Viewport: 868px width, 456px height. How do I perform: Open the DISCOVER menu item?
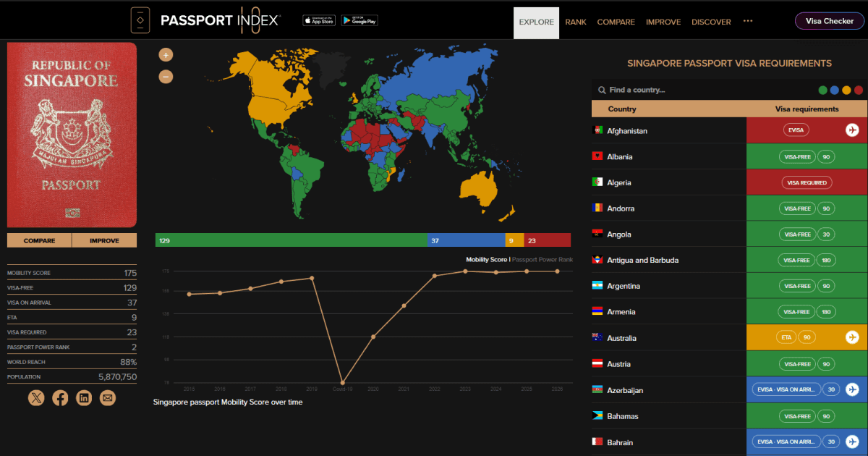coord(711,22)
